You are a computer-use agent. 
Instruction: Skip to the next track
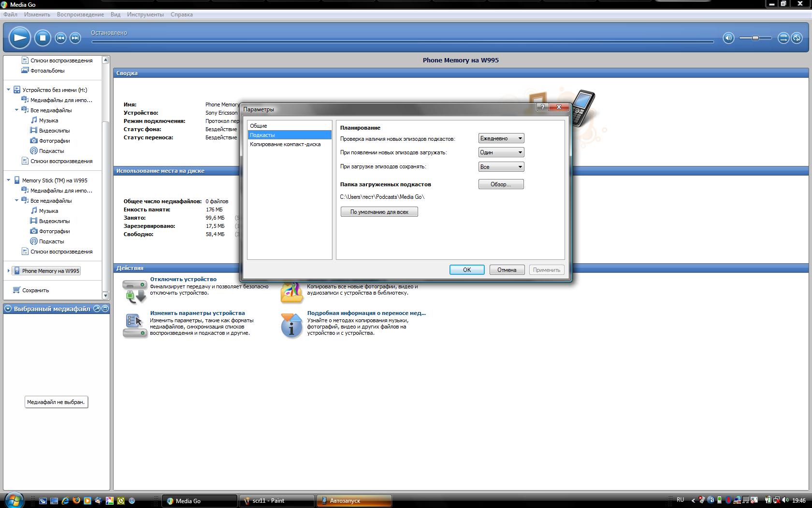[75, 38]
